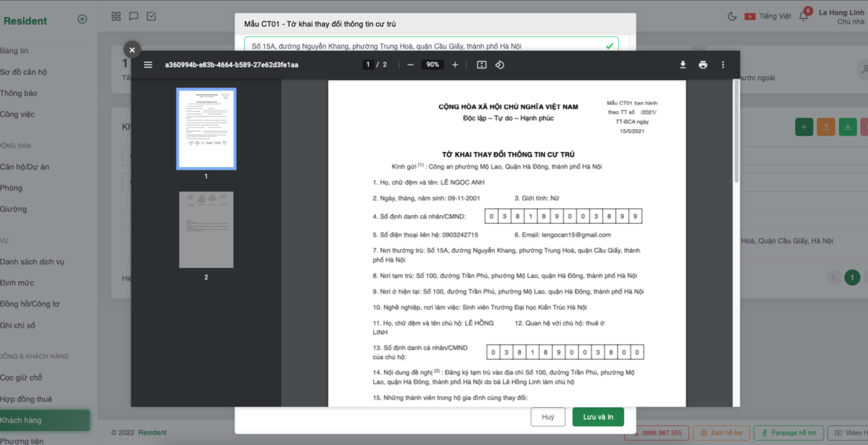Open the notifications bell
Screen dimensions: 868x445
(x=803, y=16)
